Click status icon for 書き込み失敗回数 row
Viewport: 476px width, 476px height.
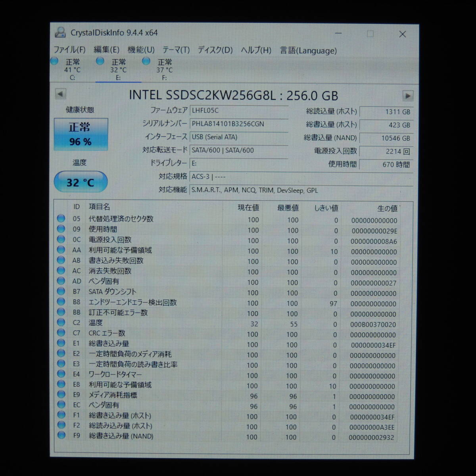pos(61,260)
